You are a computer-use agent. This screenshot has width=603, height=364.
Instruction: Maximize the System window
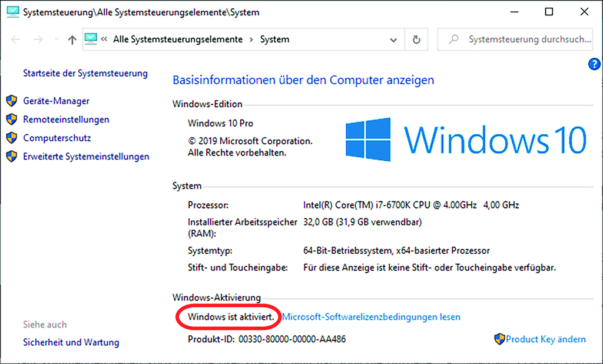coord(549,12)
